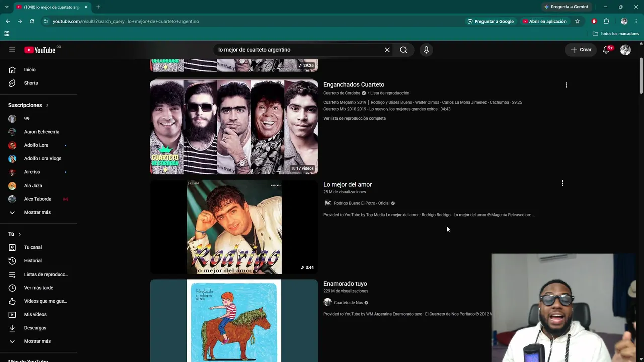Click Pregunta a Gemini button

pos(566,7)
